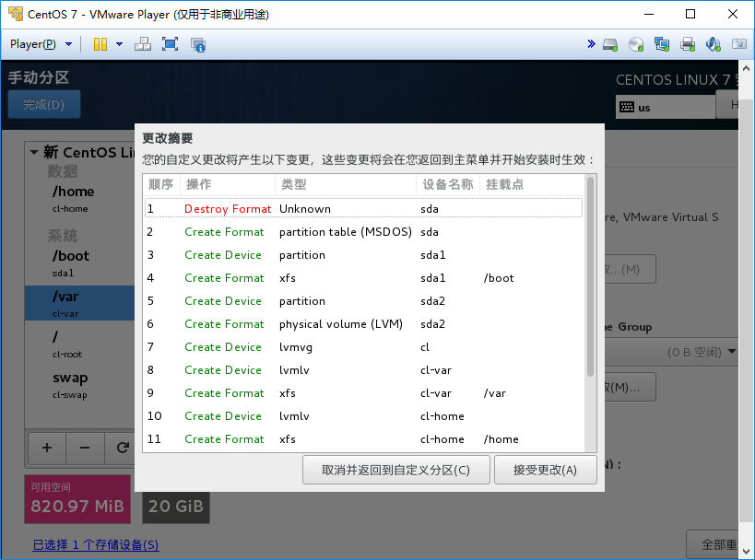Image resolution: width=755 pixels, height=560 pixels.
Task: Click the change summary list scrollbar
Action: (x=590, y=276)
